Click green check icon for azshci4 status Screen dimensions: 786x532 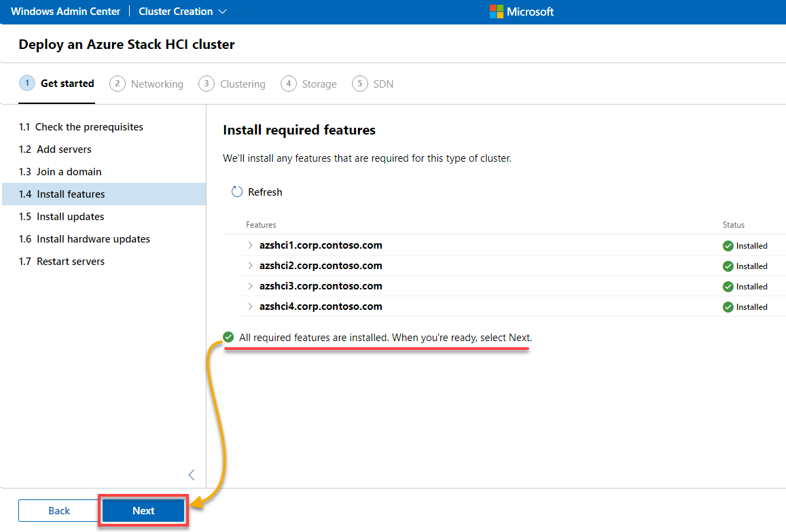point(728,307)
